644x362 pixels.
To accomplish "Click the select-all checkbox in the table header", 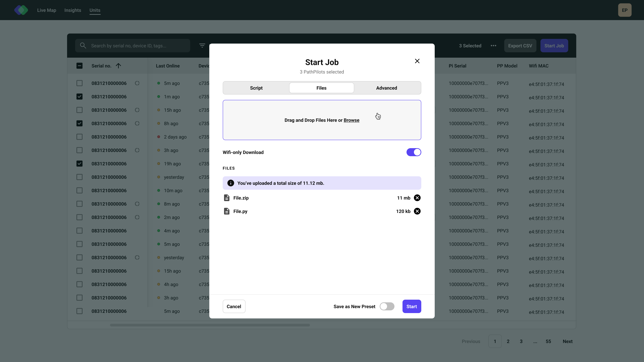I will coord(80,65).
